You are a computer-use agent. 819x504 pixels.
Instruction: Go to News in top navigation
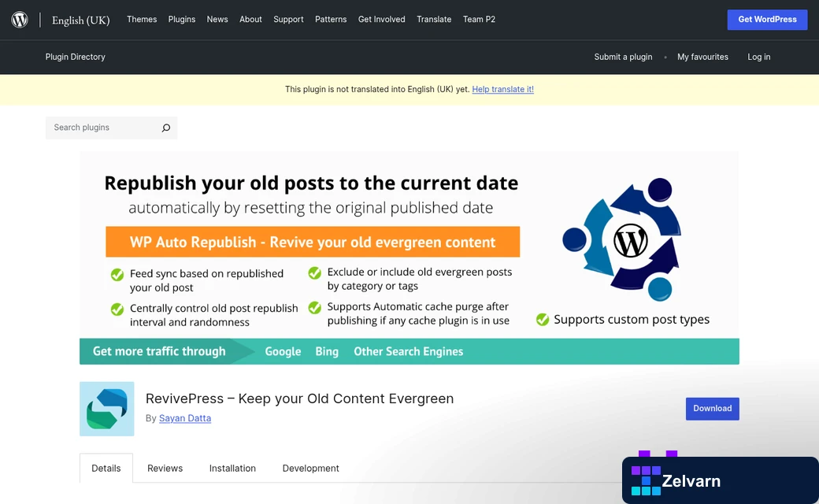[217, 20]
